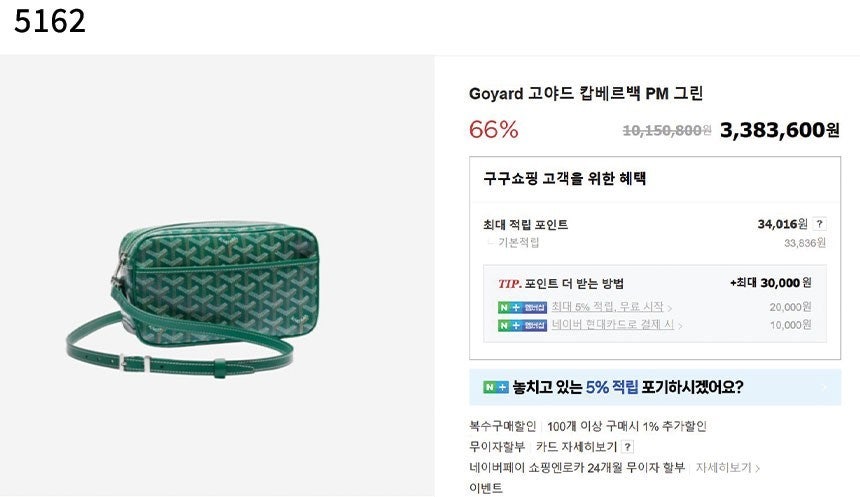This screenshot has width=860, height=497.
Task: Click the crossed-out original price 10,150,800원
Action: (666, 130)
